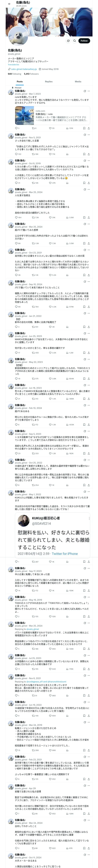The image size is (98, 868).
Task: Switch to the Media tab
Action: 78,82
